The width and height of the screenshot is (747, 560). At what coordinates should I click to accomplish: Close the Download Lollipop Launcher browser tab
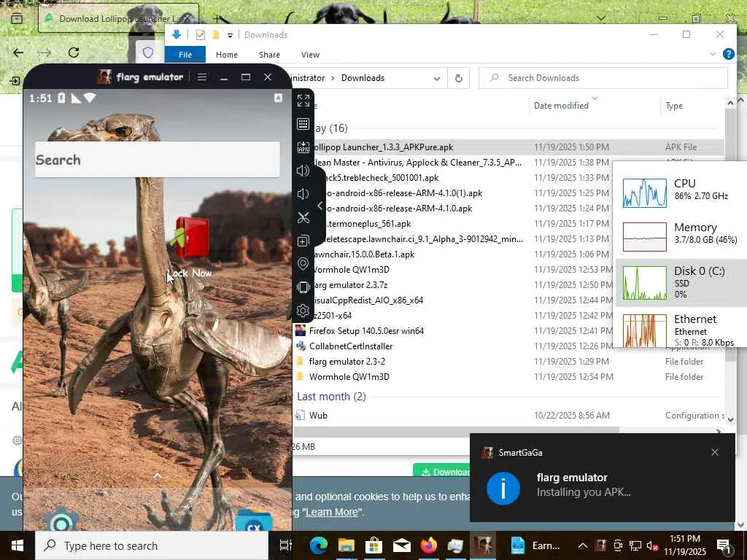click(x=187, y=18)
